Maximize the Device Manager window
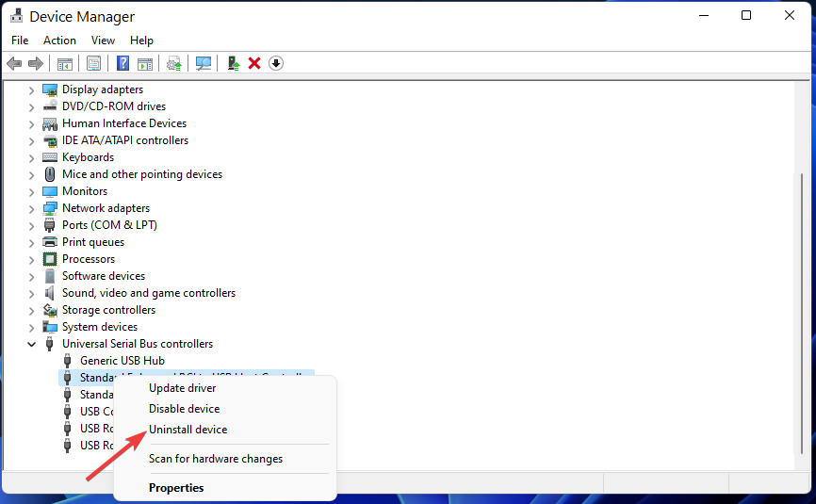Viewport: 816px width, 504px height. coord(745,16)
